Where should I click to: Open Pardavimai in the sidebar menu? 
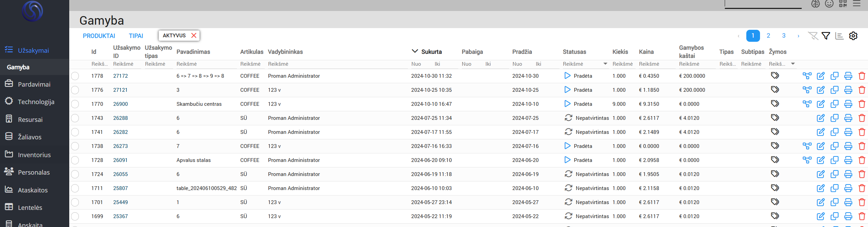pyautogui.click(x=34, y=84)
